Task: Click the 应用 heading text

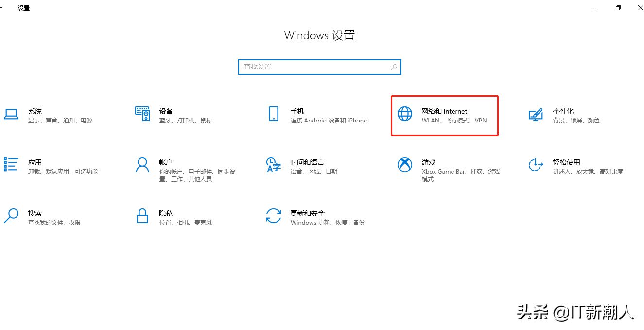Action: 35,162
